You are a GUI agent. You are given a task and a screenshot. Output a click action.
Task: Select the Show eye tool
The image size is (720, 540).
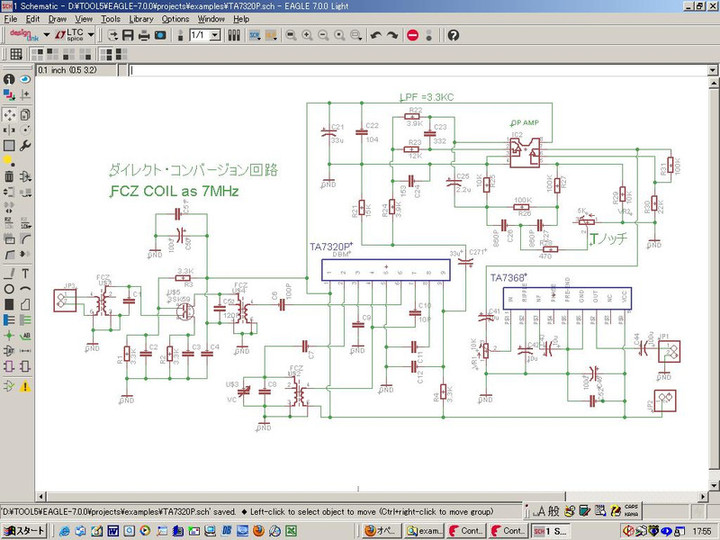click(24, 80)
